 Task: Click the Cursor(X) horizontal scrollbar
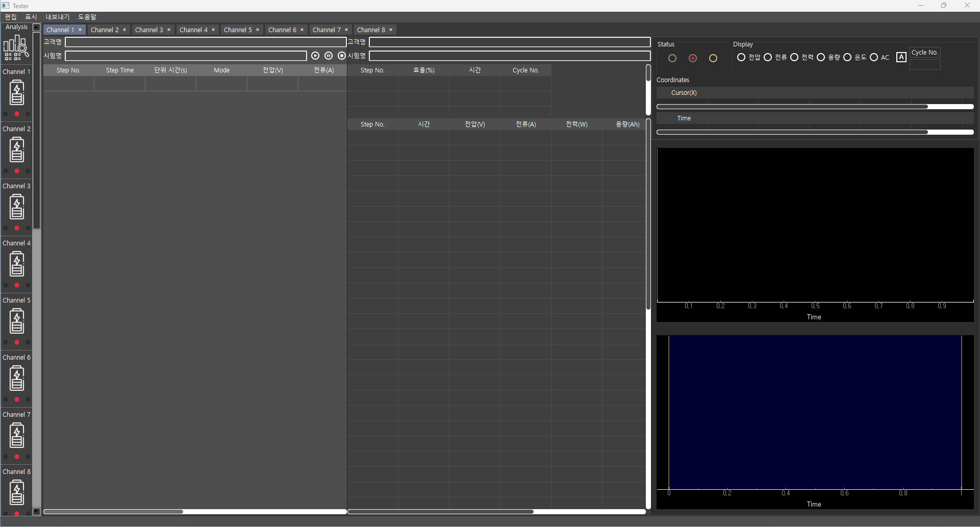click(x=815, y=107)
